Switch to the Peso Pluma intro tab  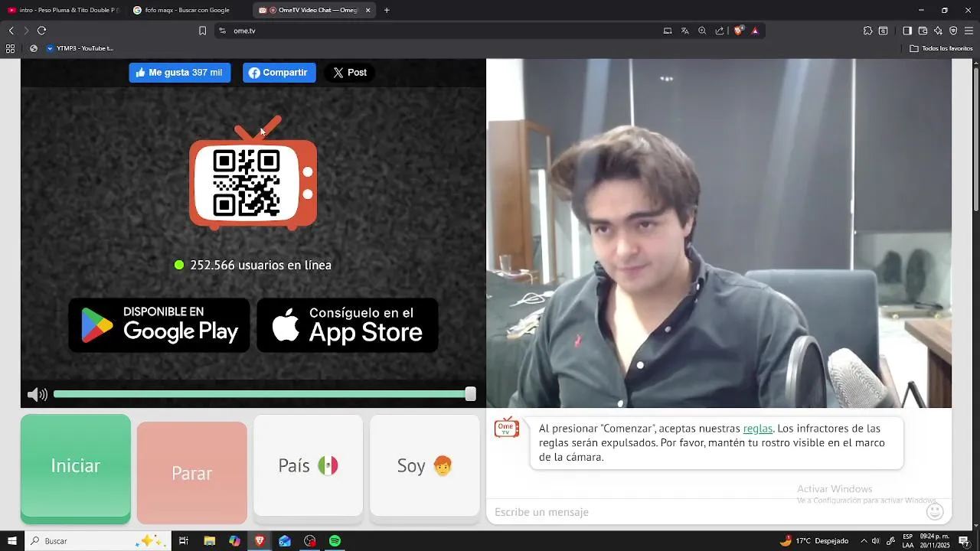tap(63, 10)
